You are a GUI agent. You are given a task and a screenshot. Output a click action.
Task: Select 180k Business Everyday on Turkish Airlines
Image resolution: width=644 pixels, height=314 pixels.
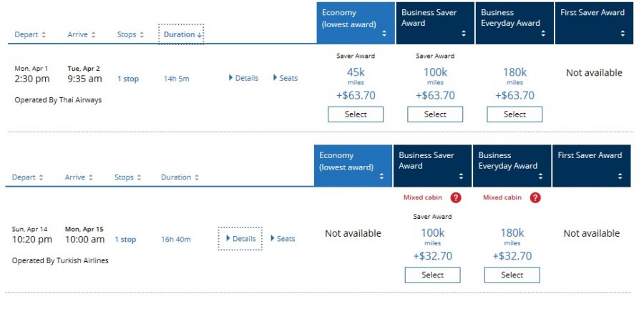[512, 275]
